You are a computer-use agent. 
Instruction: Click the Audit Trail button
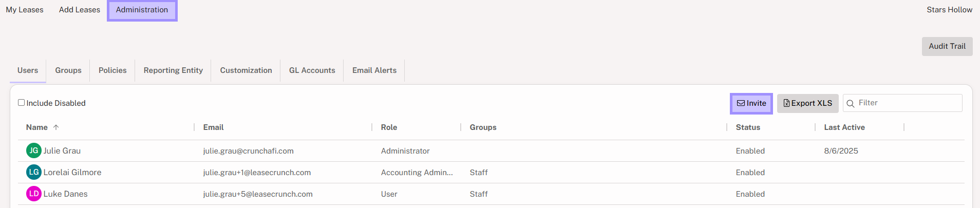point(947,46)
